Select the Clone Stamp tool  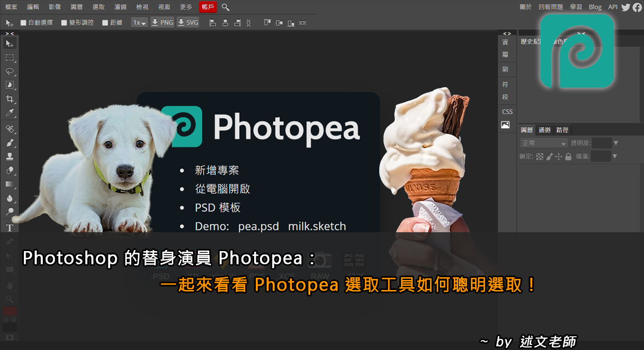click(x=9, y=156)
